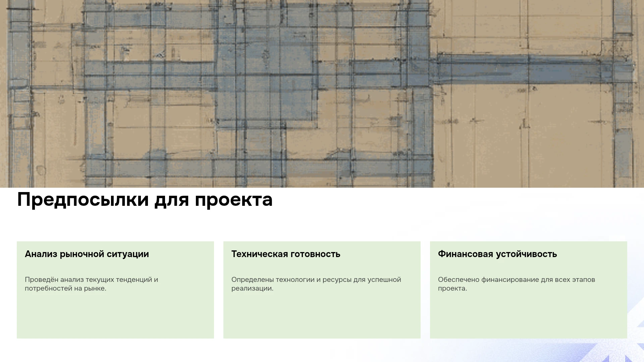This screenshot has height=362, width=644.
Task: Click the word "проекта" in the title
Action: (234, 200)
